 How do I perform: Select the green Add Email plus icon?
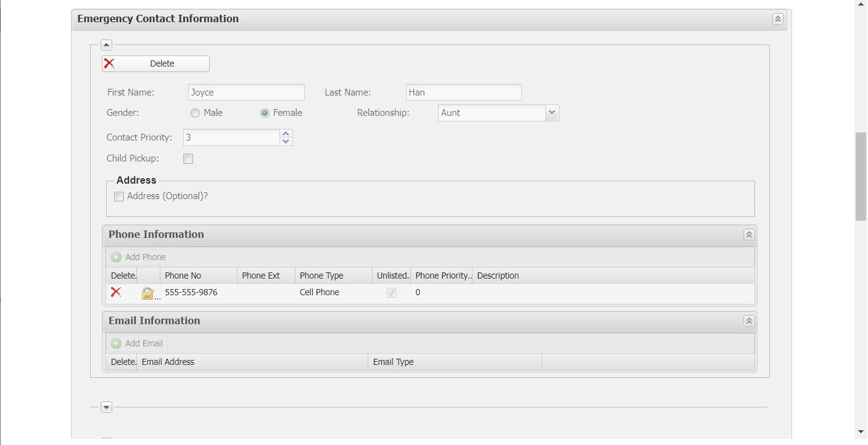(x=116, y=343)
